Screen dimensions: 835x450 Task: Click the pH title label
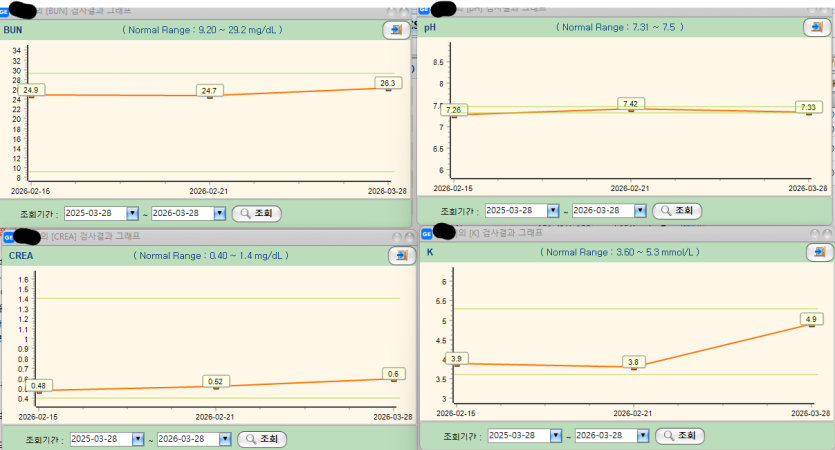click(430, 27)
